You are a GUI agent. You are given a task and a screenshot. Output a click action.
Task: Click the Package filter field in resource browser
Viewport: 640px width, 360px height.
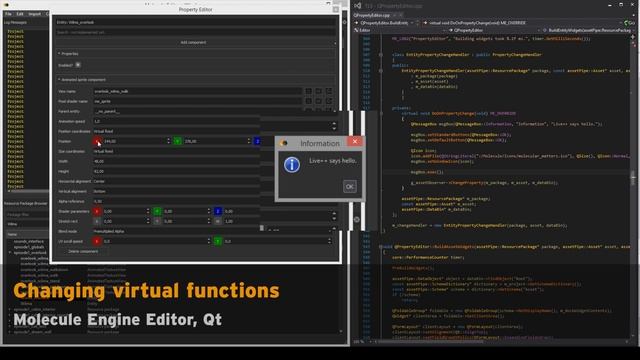[27, 214]
